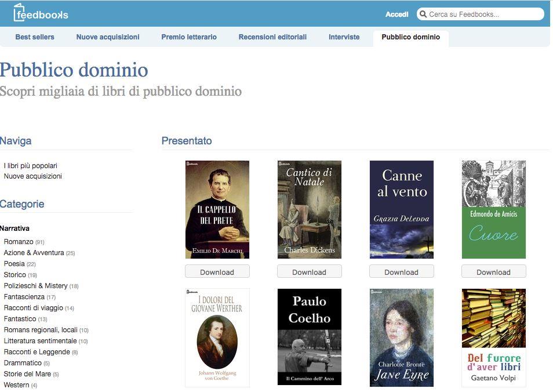Open Il Cappello del Prete book cover

(x=217, y=209)
